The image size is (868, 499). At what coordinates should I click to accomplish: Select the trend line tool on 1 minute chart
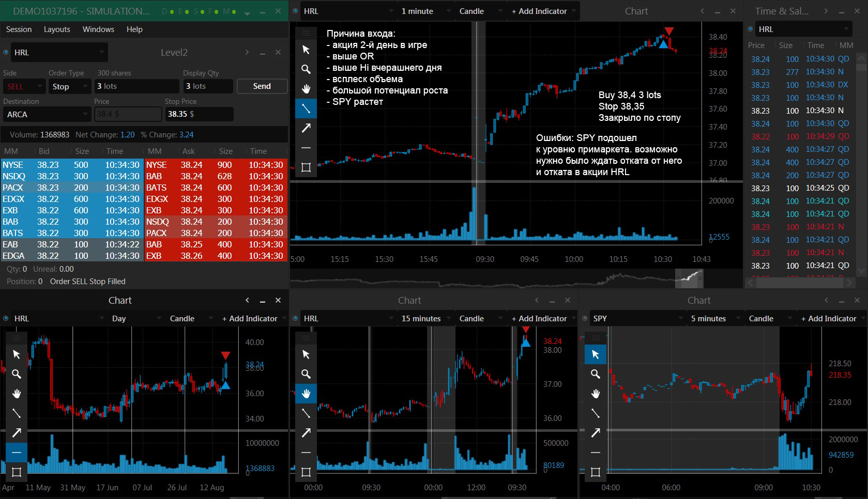tap(306, 108)
